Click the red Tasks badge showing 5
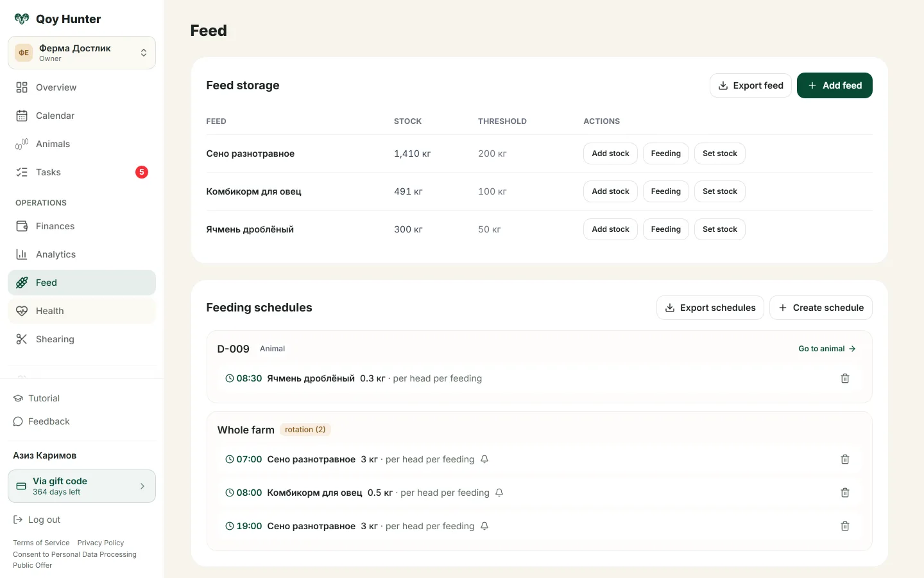Viewport: 924px width, 578px height. (142, 172)
